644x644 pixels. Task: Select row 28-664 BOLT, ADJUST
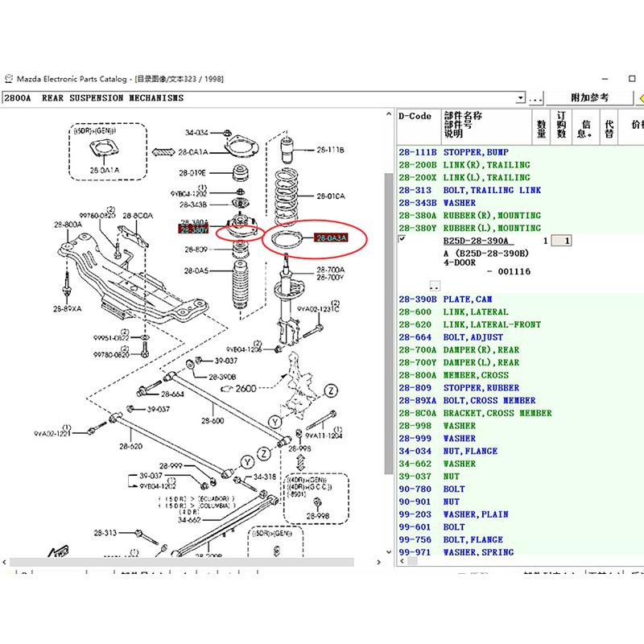point(520,337)
